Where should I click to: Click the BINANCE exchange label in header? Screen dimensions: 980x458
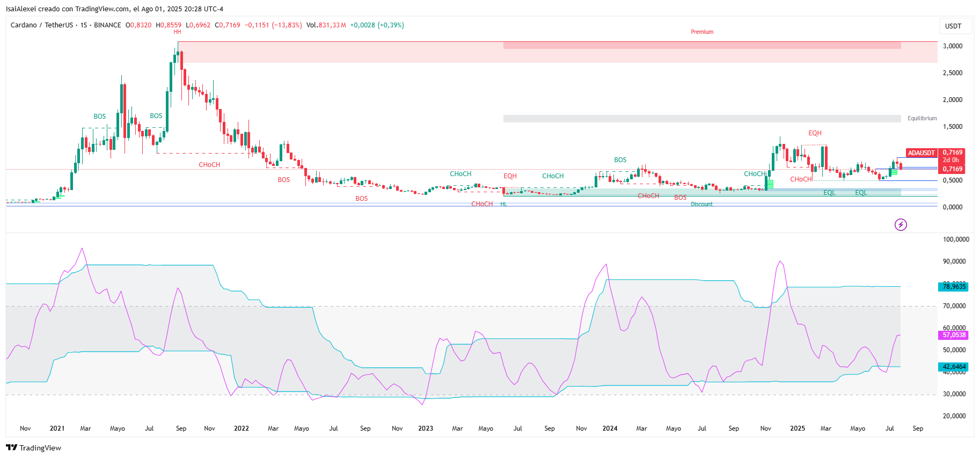107,25
